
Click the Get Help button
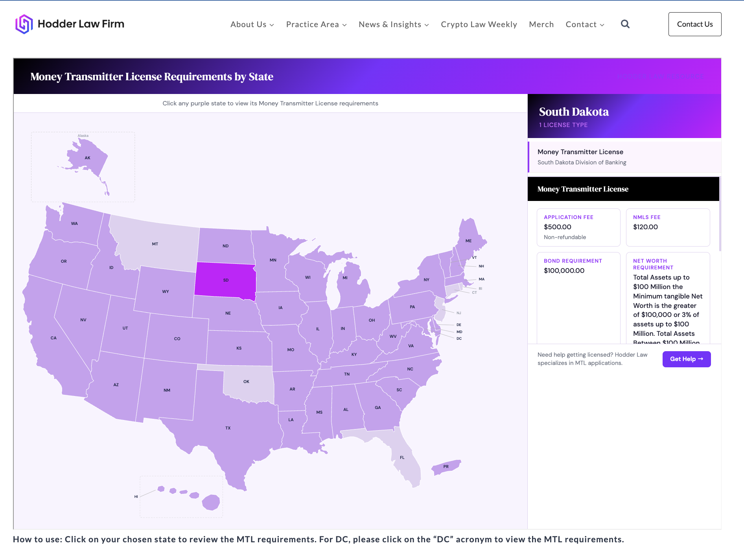click(687, 359)
